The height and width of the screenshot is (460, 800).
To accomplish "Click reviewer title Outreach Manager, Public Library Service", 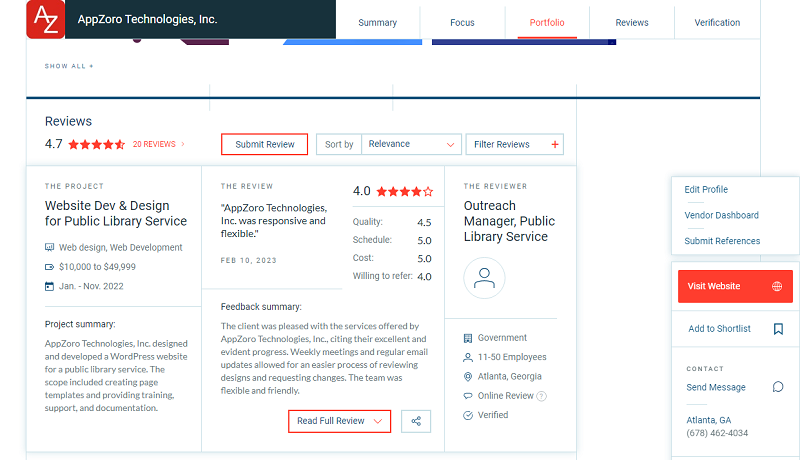I will tap(509, 221).
